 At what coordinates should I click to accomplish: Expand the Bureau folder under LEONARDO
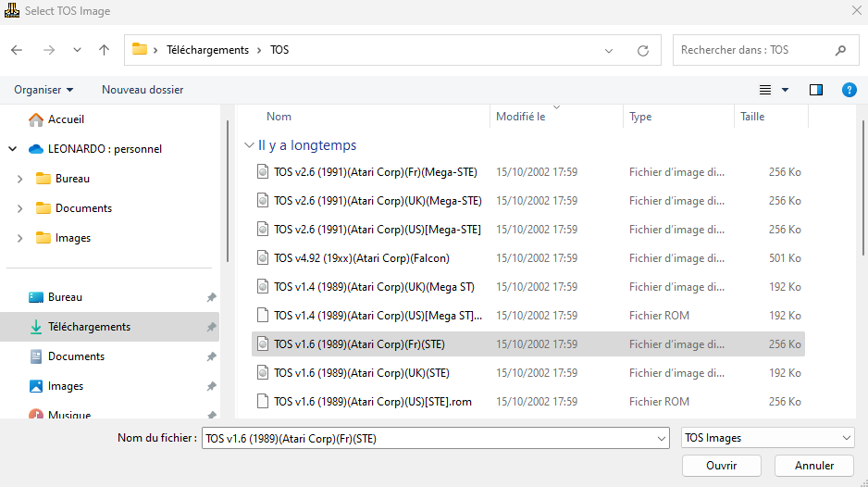(x=20, y=179)
